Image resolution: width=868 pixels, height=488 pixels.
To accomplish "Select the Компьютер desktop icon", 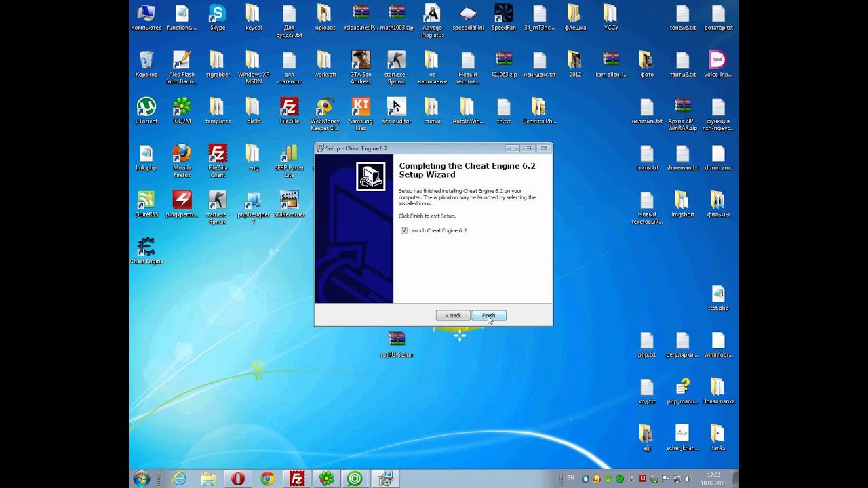I will pos(146,18).
